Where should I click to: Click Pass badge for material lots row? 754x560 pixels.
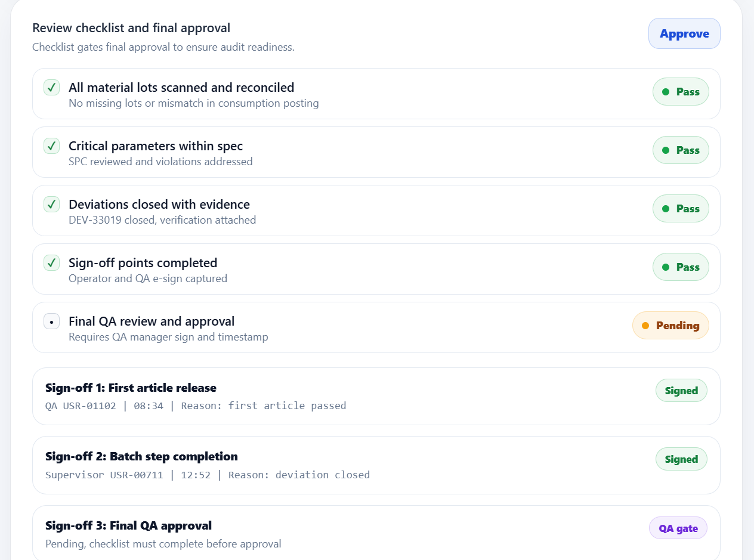[x=681, y=92]
